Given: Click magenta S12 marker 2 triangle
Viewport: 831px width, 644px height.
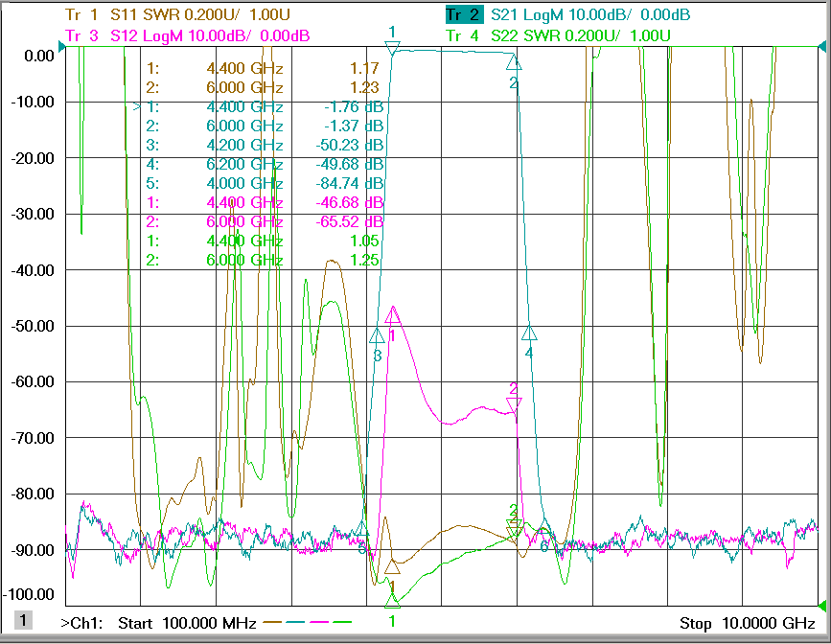Looking at the screenshot, I should [514, 405].
